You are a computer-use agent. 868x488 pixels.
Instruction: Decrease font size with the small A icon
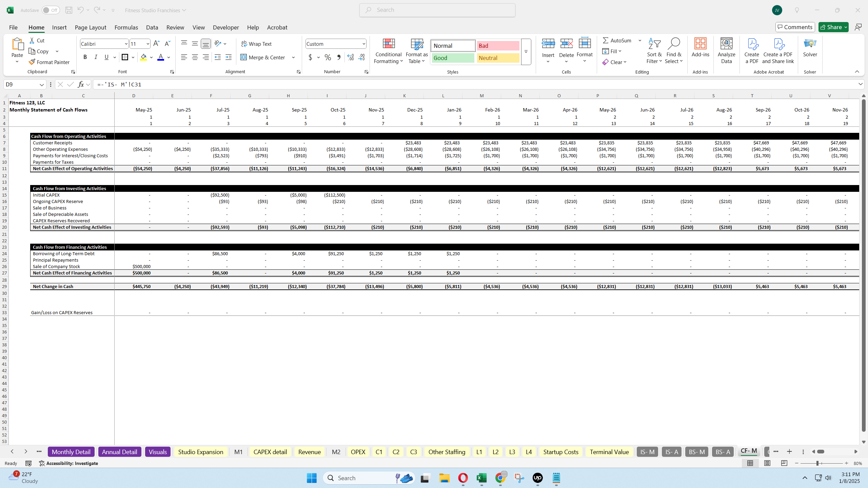167,44
